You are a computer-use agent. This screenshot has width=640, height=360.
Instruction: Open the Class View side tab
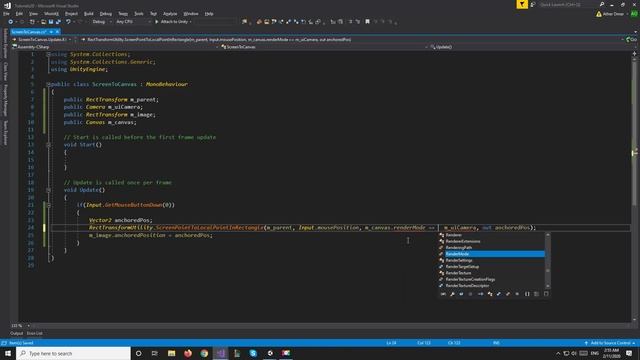[x=5, y=71]
